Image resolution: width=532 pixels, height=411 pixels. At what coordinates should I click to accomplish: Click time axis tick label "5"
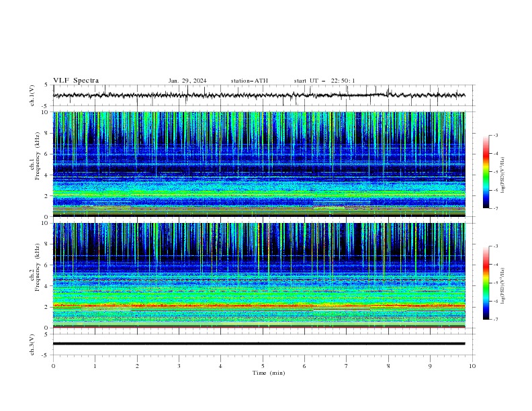[263, 366]
